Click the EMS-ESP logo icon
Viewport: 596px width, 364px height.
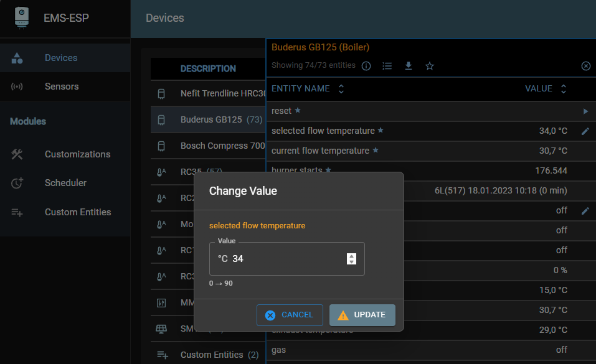pyautogui.click(x=22, y=17)
